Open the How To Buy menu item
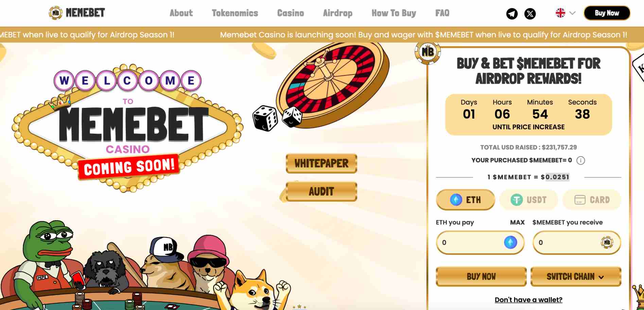The height and width of the screenshot is (310, 644). pyautogui.click(x=394, y=13)
